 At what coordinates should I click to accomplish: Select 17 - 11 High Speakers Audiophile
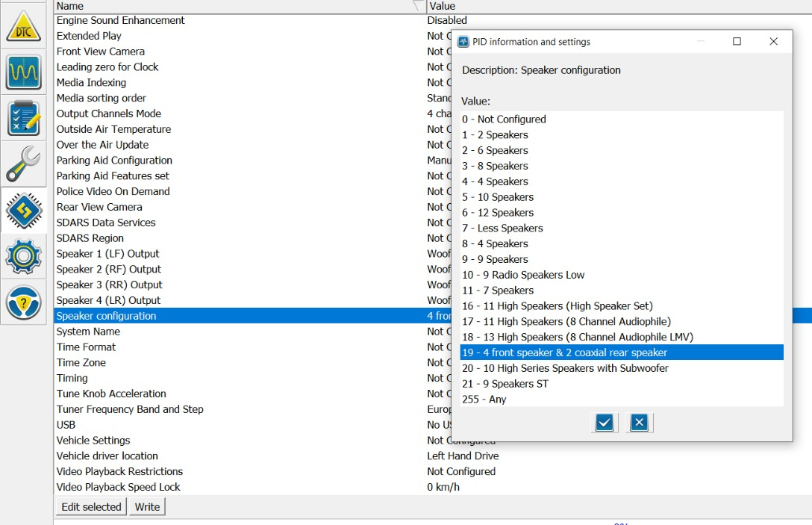[622, 321]
